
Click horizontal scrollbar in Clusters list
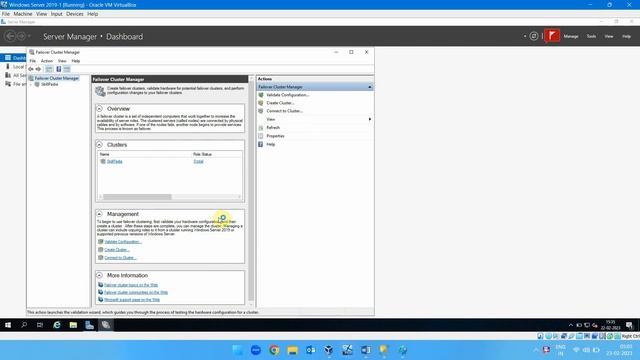click(x=137, y=197)
